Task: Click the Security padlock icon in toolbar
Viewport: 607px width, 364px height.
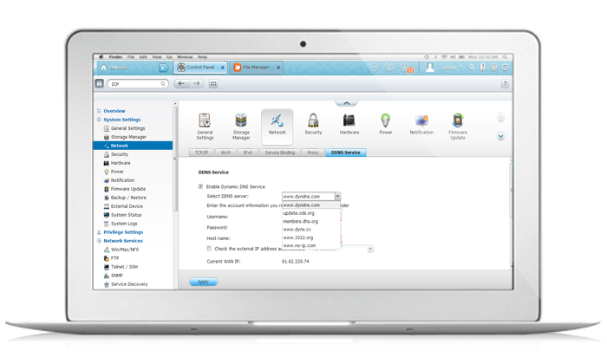Action: click(313, 126)
